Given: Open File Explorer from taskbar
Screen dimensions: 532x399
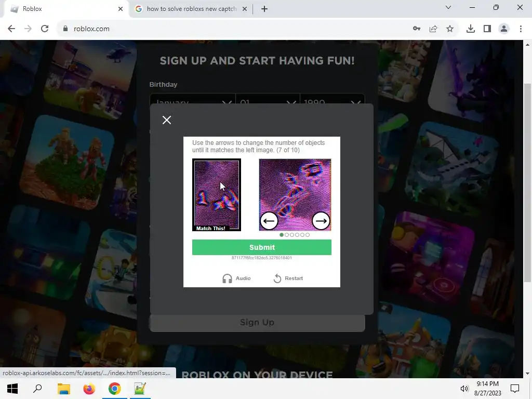Looking at the screenshot, I should point(63,389).
